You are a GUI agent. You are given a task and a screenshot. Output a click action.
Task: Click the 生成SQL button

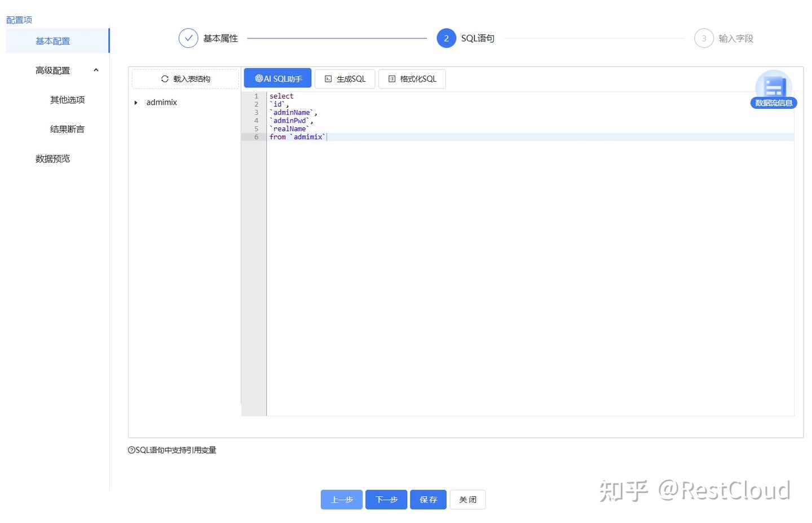pos(345,79)
